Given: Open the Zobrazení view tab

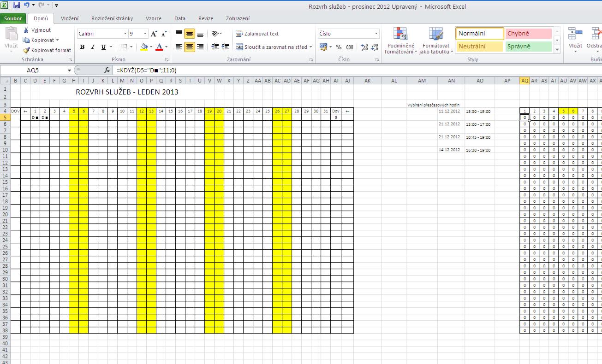Looking at the screenshot, I should pos(238,18).
